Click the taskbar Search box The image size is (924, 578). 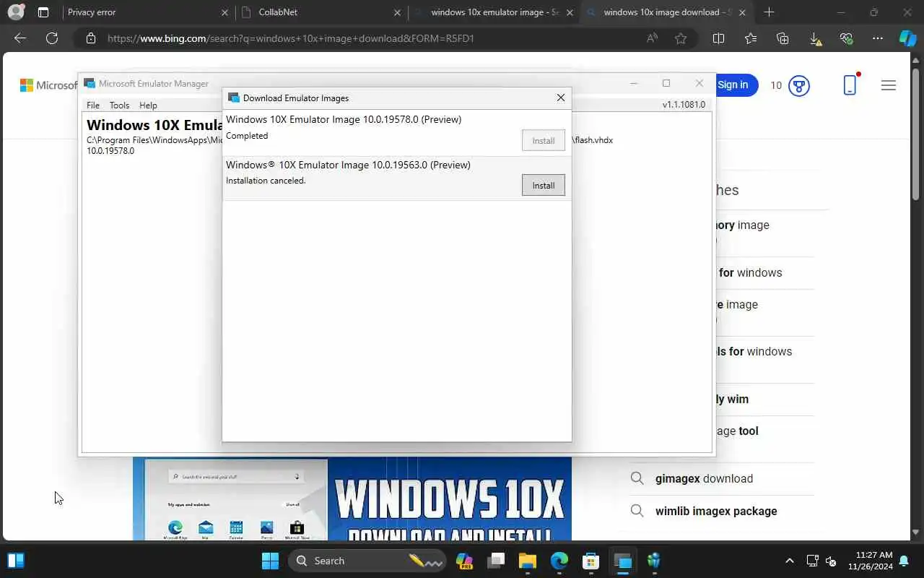(x=365, y=561)
